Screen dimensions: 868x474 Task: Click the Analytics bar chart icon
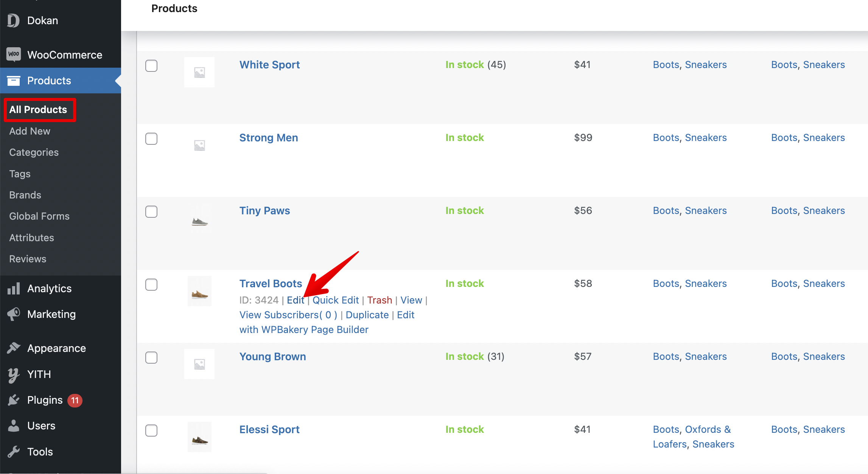tap(14, 288)
